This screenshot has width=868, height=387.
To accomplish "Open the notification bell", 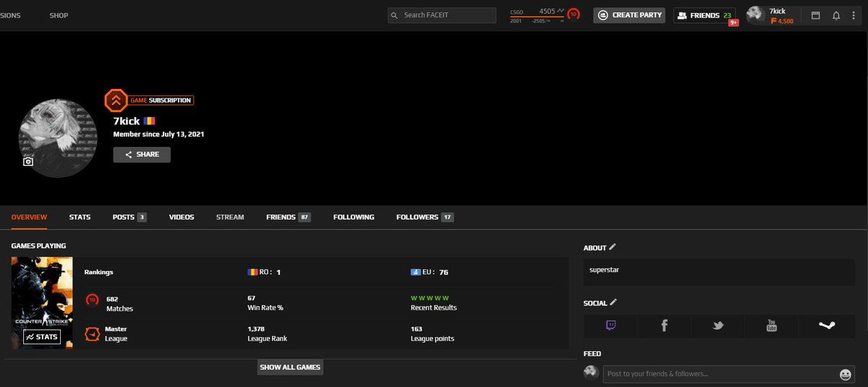I will click(836, 15).
